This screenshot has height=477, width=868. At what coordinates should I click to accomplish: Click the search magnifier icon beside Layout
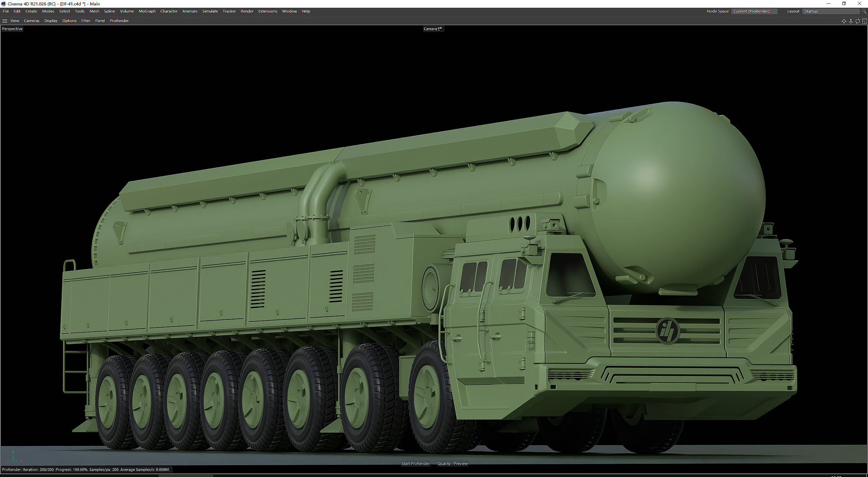coord(864,11)
